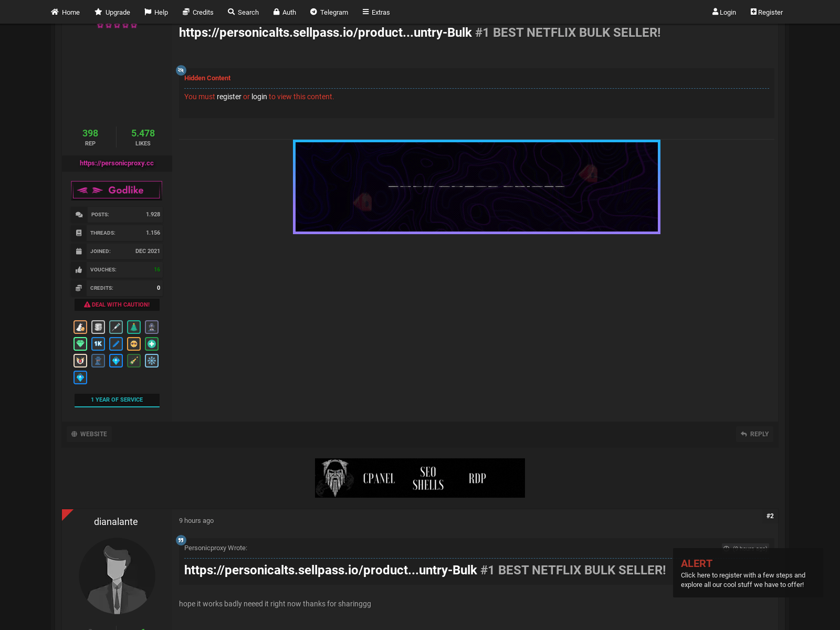Open the Auth menu item
The height and width of the screenshot is (630, 840).
click(285, 12)
